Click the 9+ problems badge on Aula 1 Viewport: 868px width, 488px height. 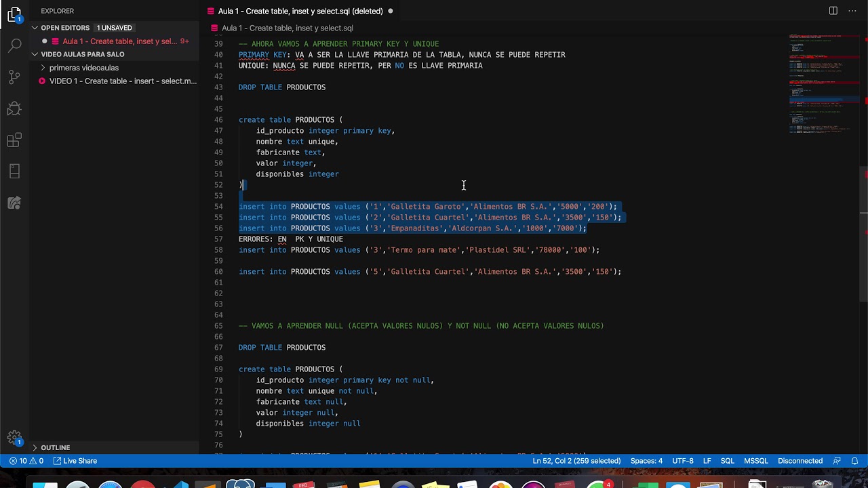pos(184,41)
